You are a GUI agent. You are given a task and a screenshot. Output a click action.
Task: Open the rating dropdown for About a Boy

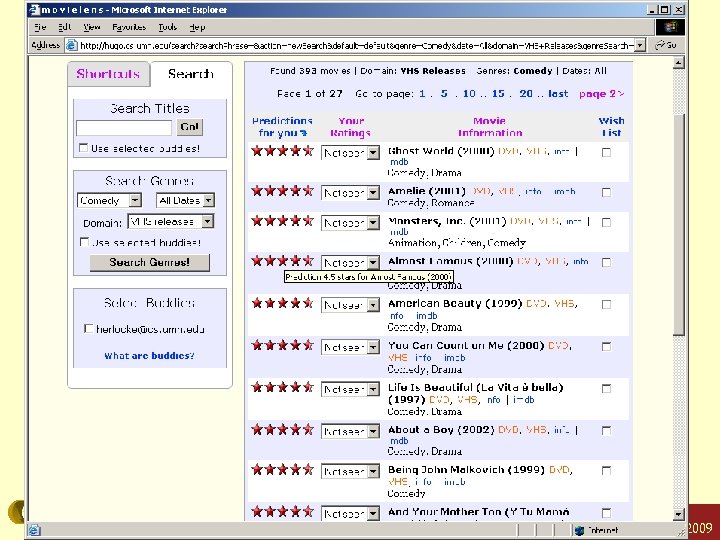tap(350, 431)
